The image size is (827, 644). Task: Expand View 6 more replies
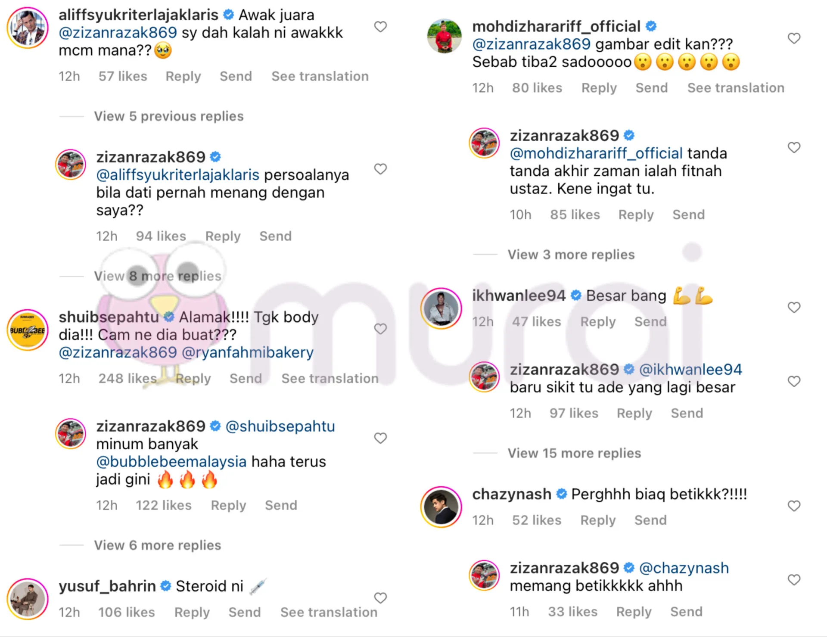coord(158,545)
